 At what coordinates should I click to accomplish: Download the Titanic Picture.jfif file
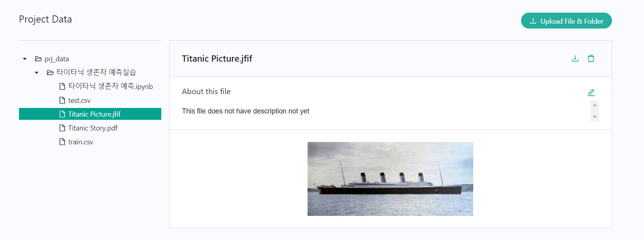pos(575,59)
